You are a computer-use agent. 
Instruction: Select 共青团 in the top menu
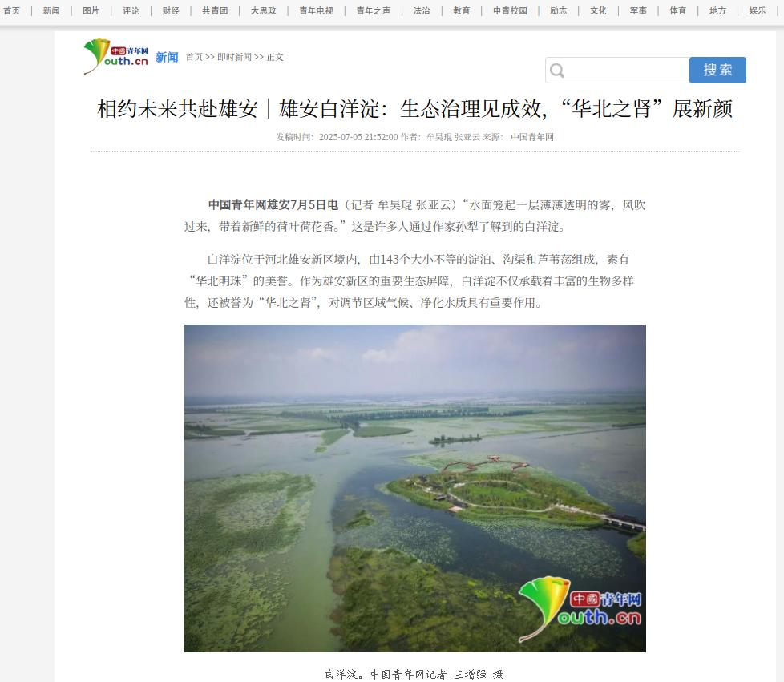tap(215, 10)
